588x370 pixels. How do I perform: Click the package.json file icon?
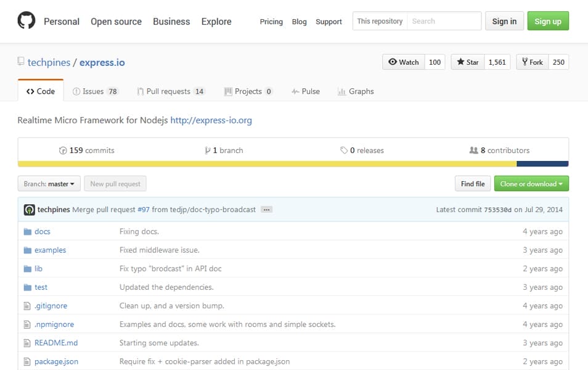coord(27,361)
